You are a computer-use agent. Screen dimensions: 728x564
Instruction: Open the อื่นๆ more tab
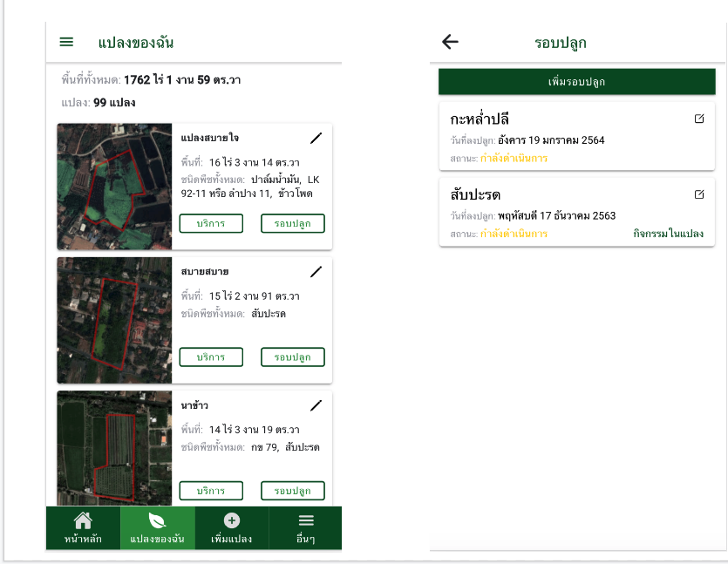[x=305, y=528]
